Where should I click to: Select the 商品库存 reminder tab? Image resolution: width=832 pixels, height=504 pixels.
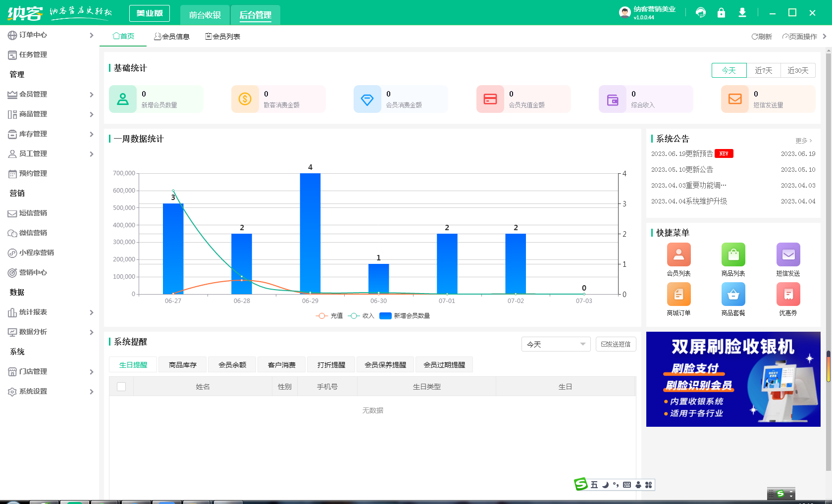(183, 365)
